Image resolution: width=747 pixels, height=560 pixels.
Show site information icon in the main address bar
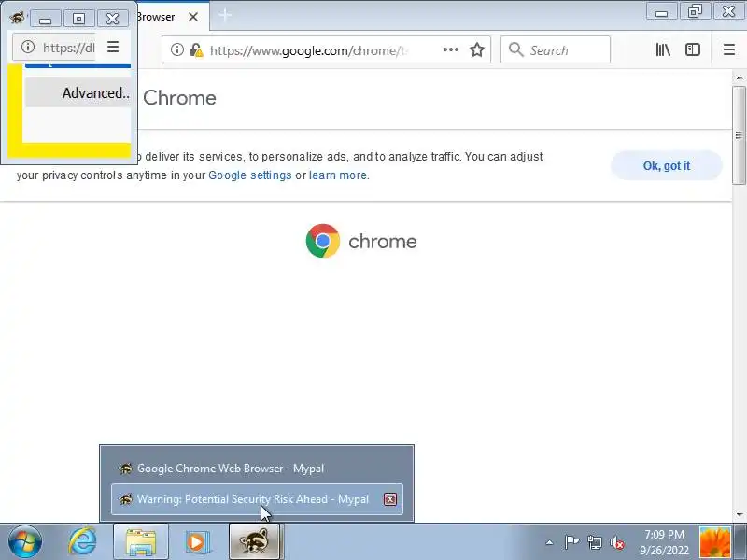[176, 49]
